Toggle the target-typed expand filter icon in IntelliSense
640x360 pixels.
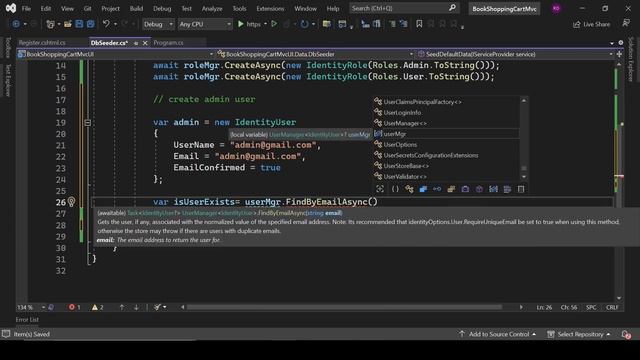[380, 189]
